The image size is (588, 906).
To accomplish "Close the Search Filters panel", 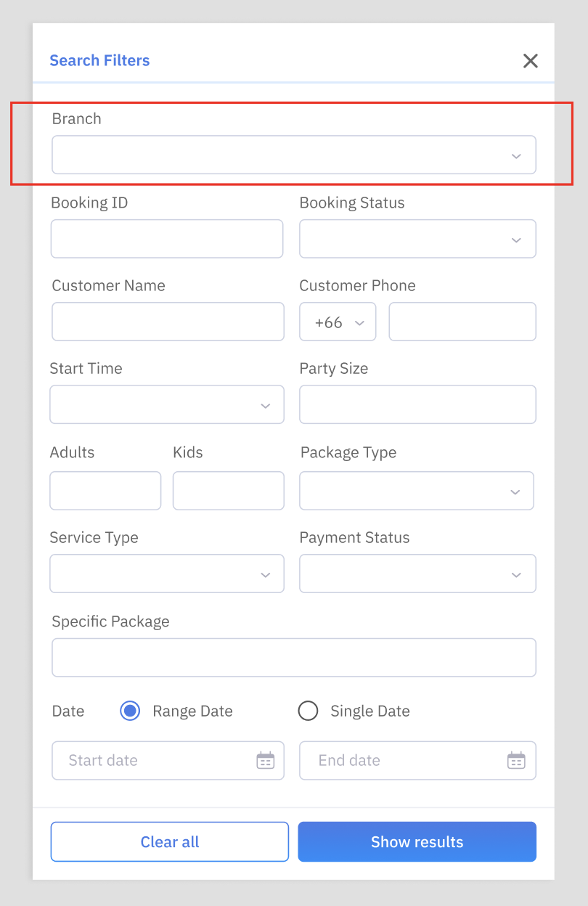I will point(531,61).
